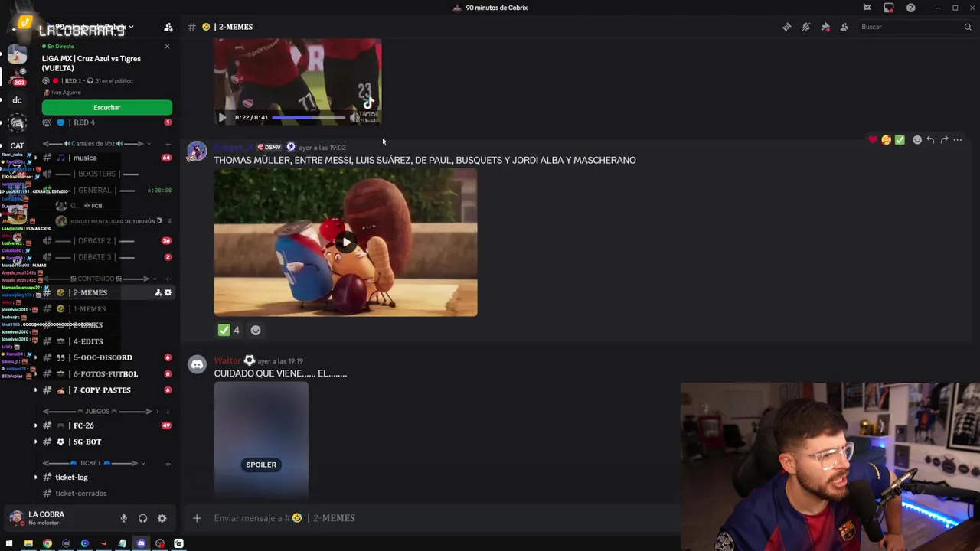Screen dimensions: 980x551
Task: Open the dc server icon
Action: coord(17,100)
